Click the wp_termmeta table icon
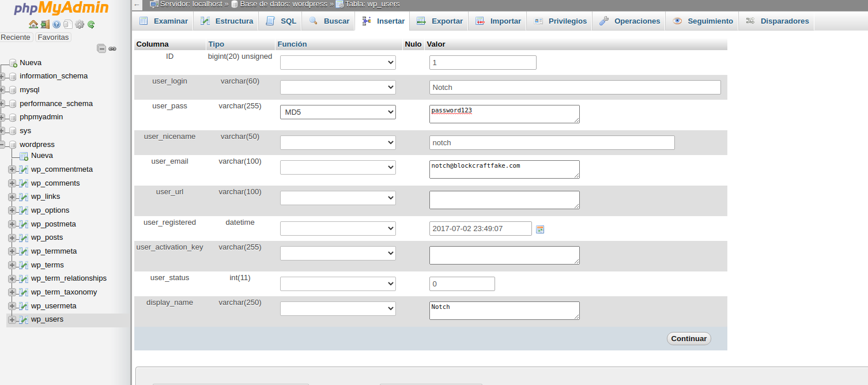Viewport: 868px width, 385px height. tap(24, 251)
